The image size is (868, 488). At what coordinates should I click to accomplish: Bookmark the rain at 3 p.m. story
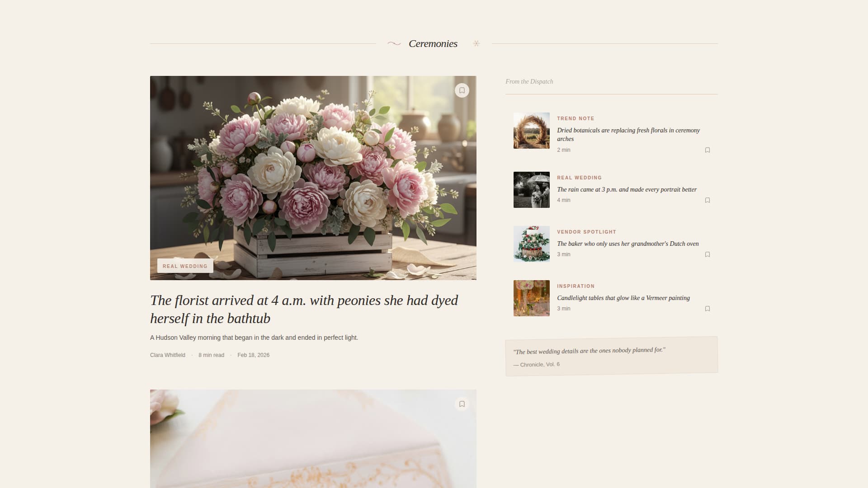708,200
